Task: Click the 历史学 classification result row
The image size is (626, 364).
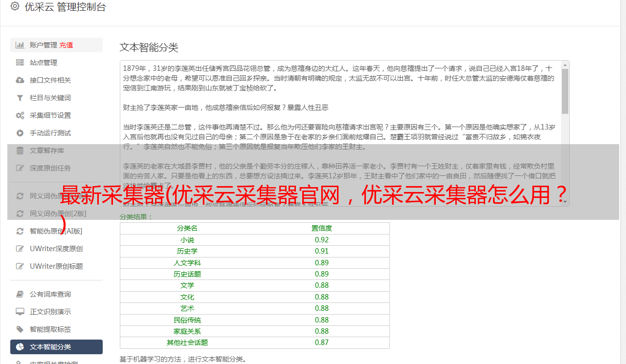Action: pos(254,251)
